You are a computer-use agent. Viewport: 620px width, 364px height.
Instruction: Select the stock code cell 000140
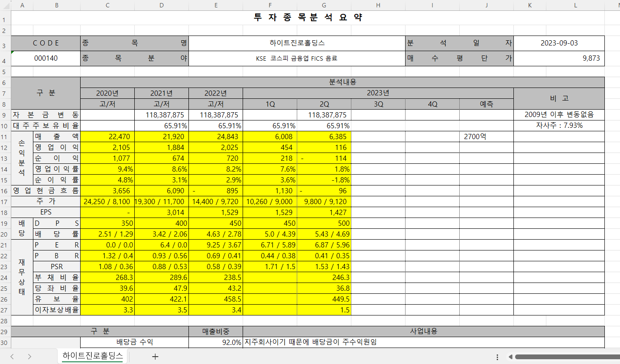46,58
